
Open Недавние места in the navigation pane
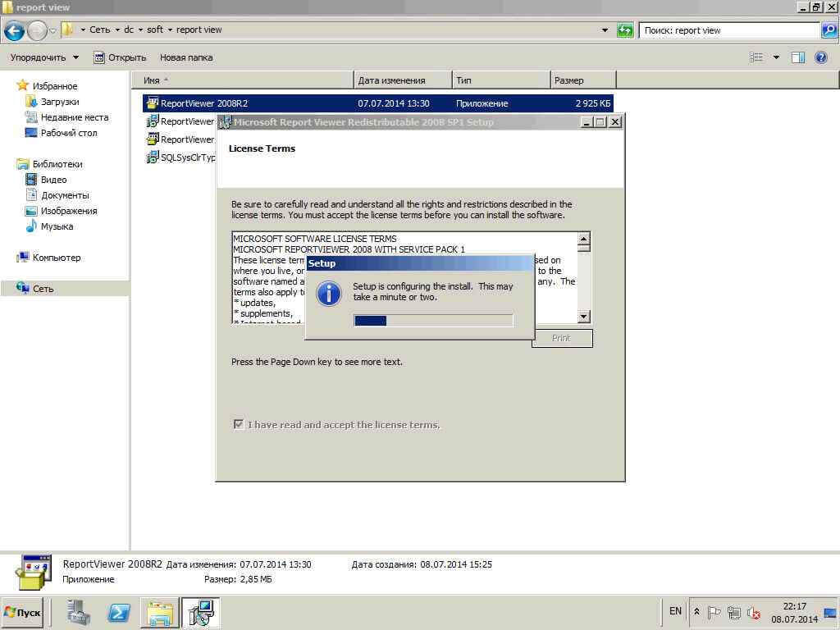[67, 116]
